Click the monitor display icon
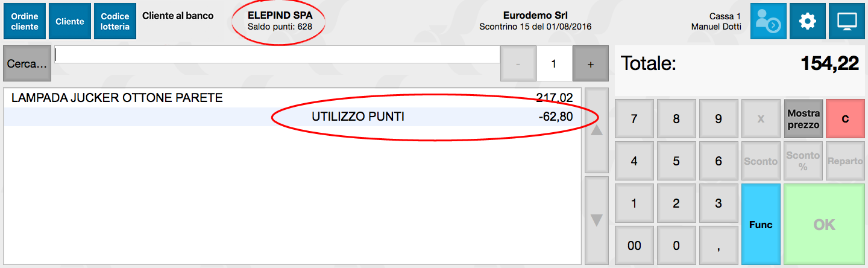Screen dimensions: 868x268 pyautogui.click(x=846, y=21)
